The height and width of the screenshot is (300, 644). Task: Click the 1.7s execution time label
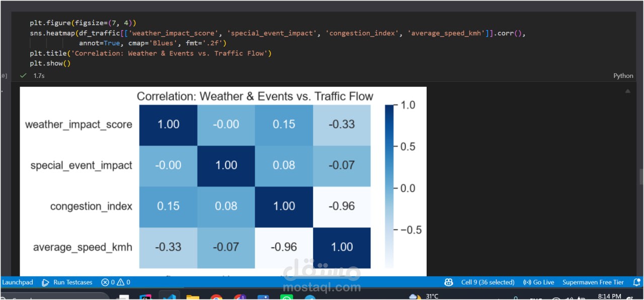point(39,76)
